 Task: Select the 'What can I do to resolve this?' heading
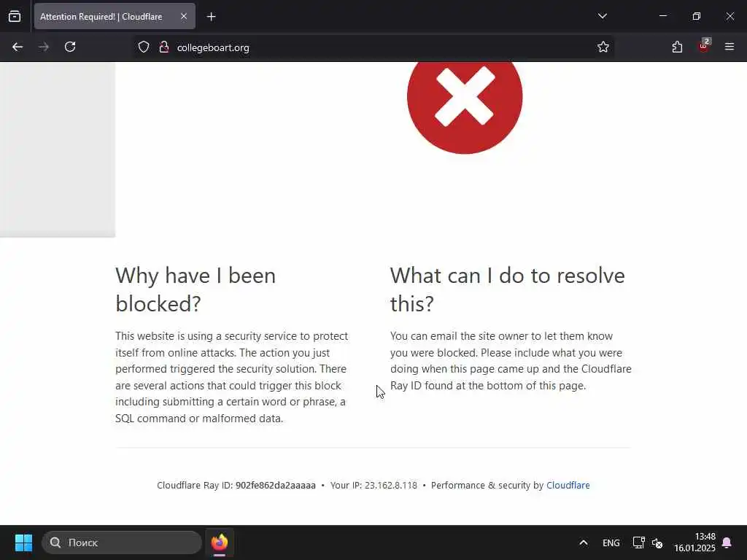[x=508, y=289]
